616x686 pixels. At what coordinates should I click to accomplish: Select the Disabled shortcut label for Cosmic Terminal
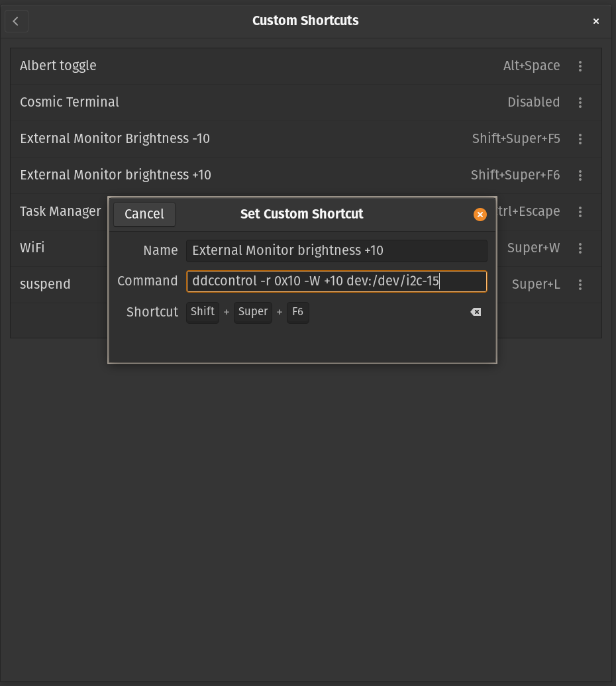(x=534, y=103)
